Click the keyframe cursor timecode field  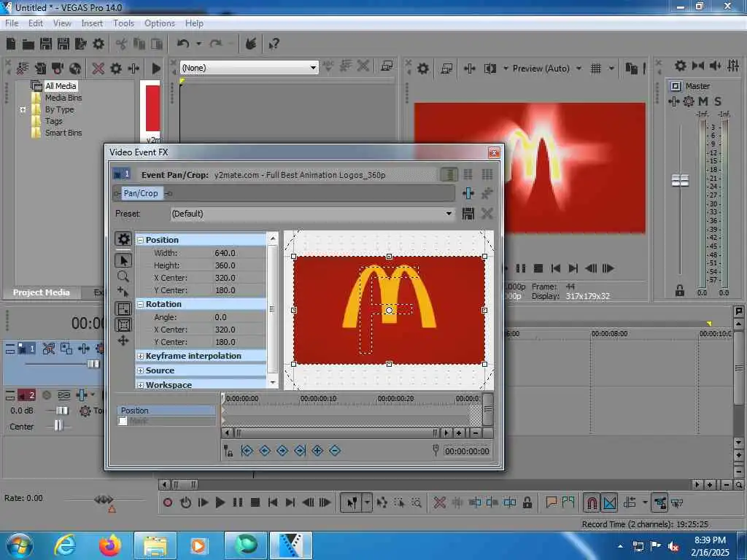tap(467, 451)
